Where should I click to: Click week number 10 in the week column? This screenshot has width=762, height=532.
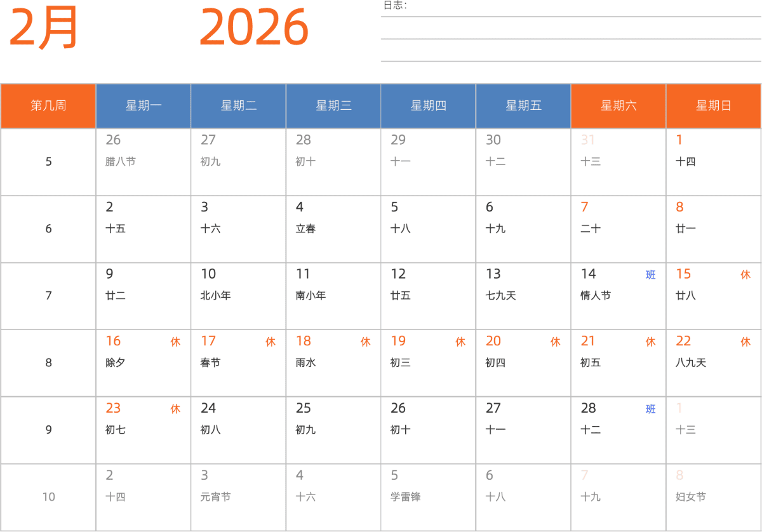point(49,497)
